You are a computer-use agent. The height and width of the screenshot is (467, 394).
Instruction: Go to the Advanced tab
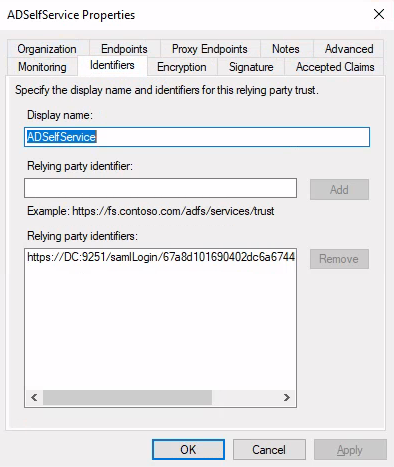349,49
